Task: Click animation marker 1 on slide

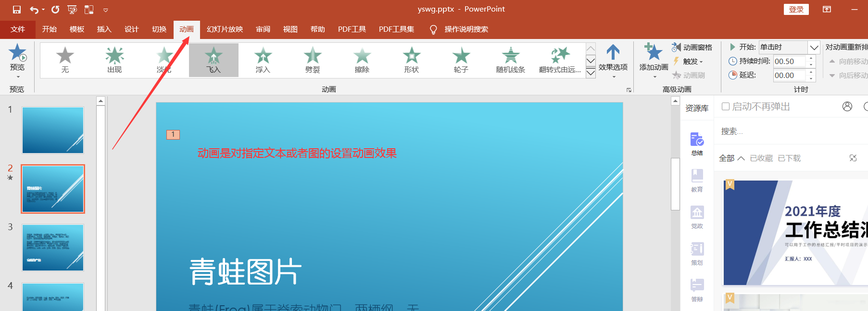Action: 173,135
